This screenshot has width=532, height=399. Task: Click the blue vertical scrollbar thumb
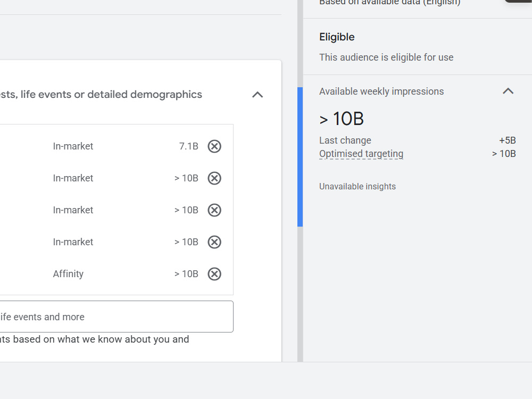click(300, 157)
